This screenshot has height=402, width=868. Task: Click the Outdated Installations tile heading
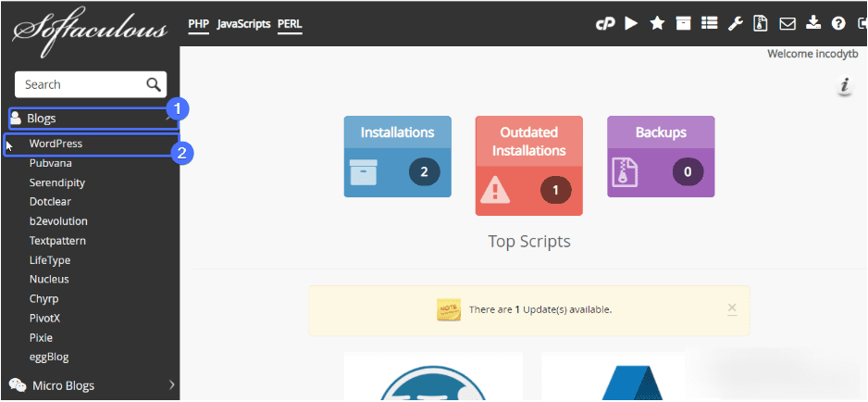coord(528,142)
